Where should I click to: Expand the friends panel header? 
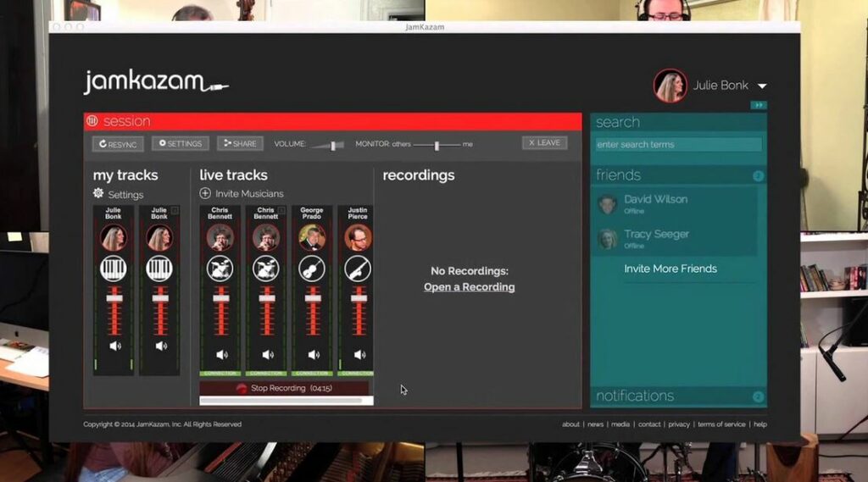678,175
